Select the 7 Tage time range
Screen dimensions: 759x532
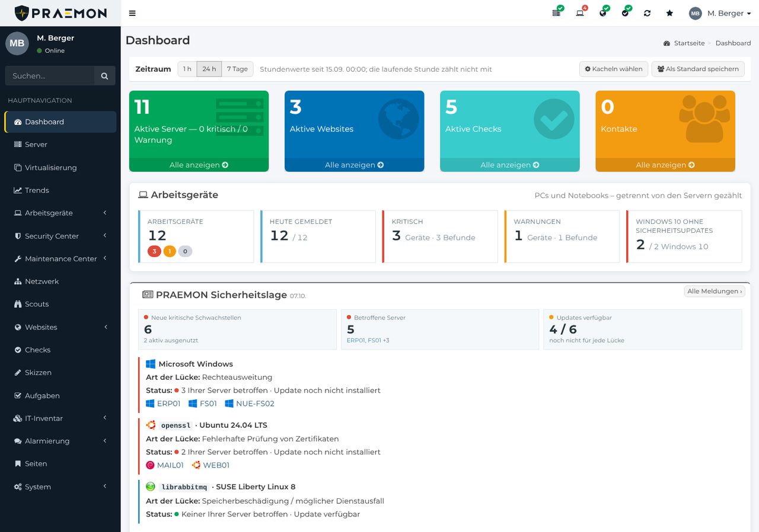pyautogui.click(x=237, y=69)
